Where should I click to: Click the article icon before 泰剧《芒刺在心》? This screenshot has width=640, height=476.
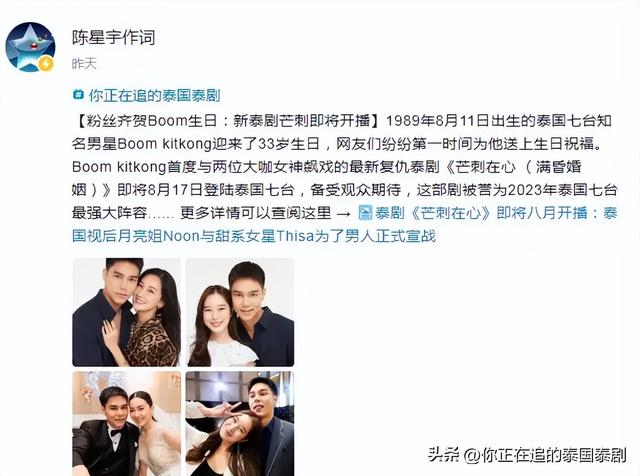pos(365,213)
